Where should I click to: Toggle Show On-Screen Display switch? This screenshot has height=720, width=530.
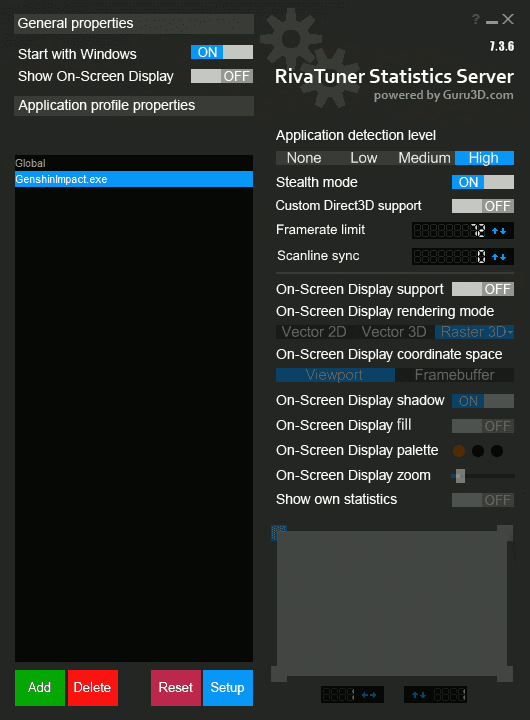tap(222, 76)
